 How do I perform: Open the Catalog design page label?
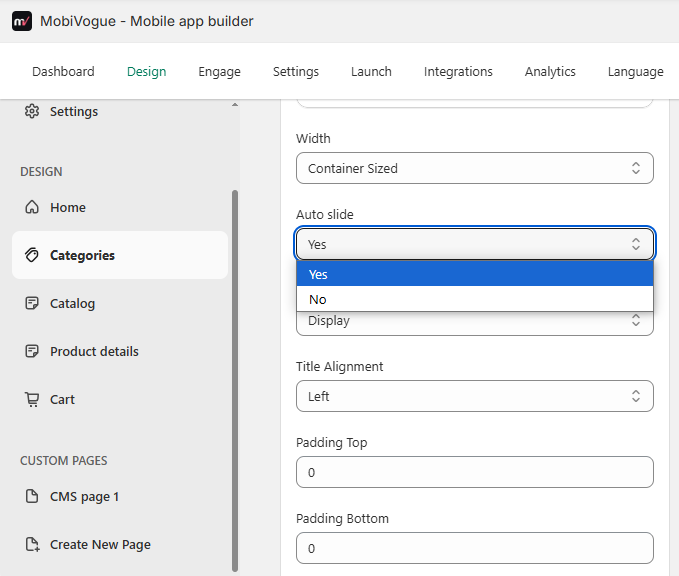(x=72, y=304)
